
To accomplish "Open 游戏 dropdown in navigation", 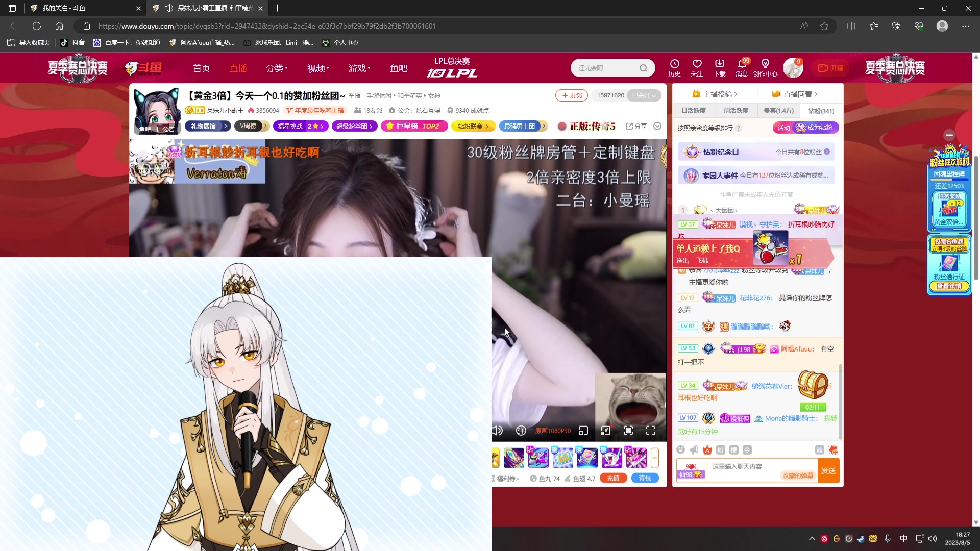I will 359,68.
